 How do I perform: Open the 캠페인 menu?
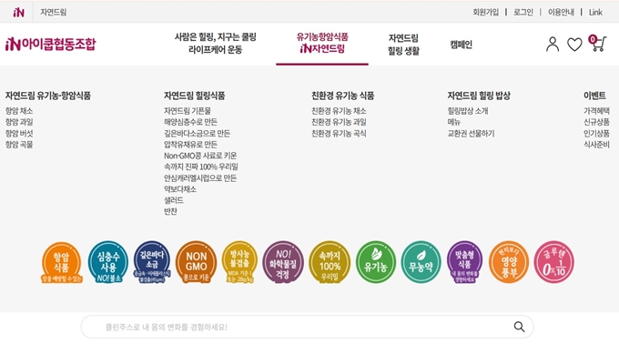click(x=462, y=45)
